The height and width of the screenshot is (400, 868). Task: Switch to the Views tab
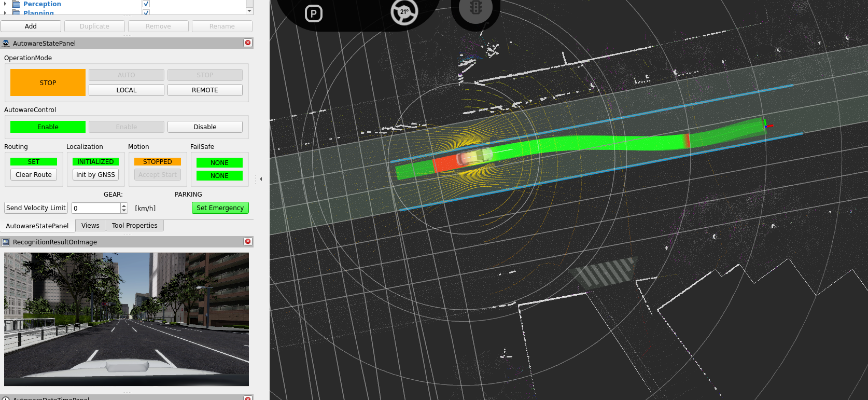[x=90, y=226]
